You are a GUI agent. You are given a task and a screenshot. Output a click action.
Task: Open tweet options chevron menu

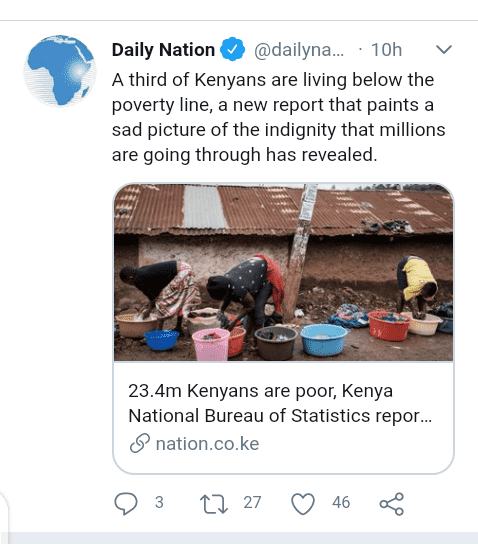point(444,50)
